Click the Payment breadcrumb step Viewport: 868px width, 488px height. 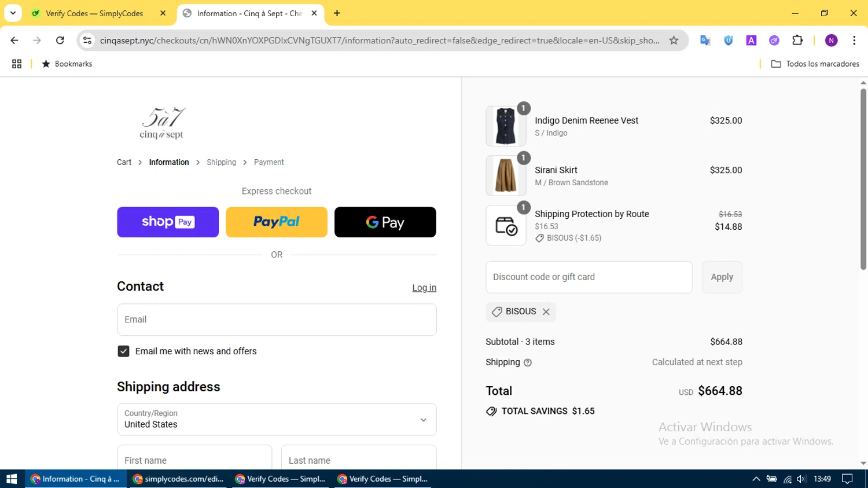(269, 162)
